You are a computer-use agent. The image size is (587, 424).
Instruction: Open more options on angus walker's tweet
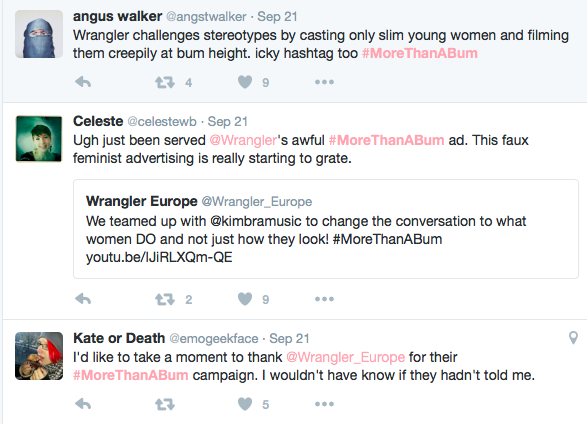324,82
